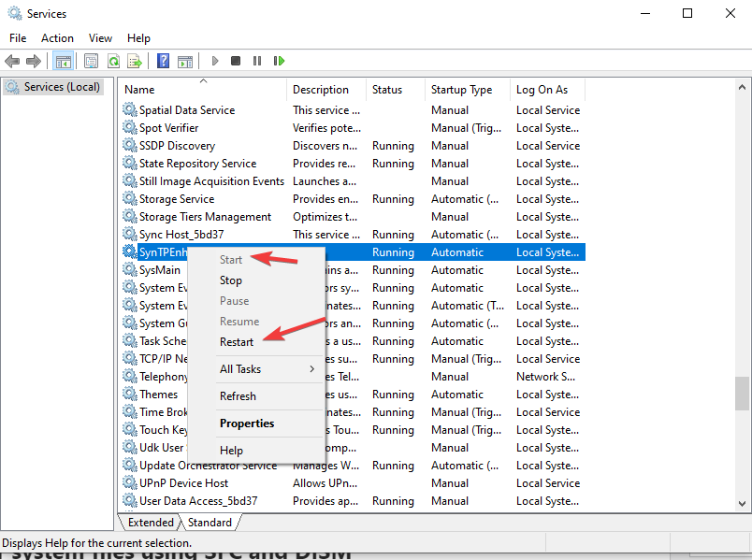This screenshot has width=752, height=560.
Task: Click the Refresh toolbar icon
Action: pyautogui.click(x=114, y=61)
